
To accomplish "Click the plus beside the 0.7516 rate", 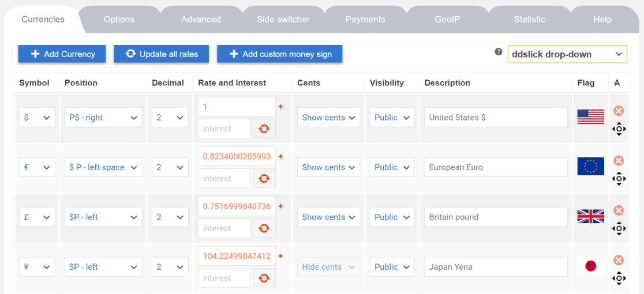I will point(280,206).
